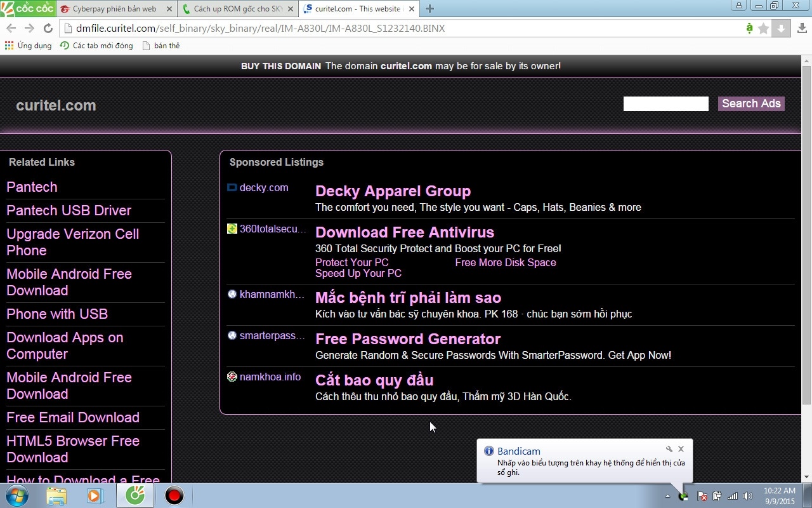Click 360totalsecu... green favicon
The width and height of the screenshot is (812, 508).
point(232,229)
